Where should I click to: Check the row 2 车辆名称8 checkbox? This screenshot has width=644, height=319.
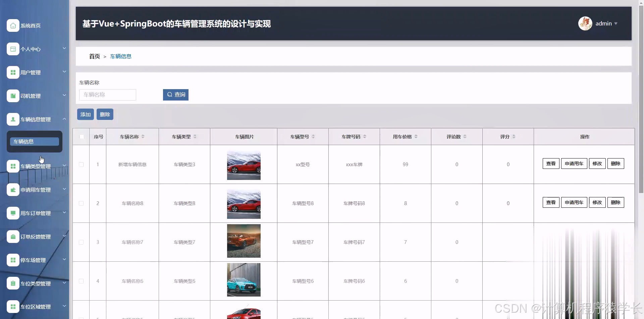click(81, 203)
